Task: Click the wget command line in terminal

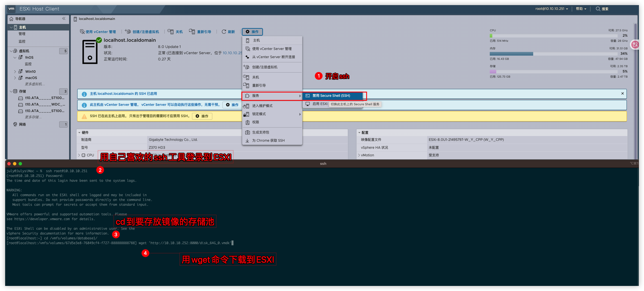Action: (120, 243)
